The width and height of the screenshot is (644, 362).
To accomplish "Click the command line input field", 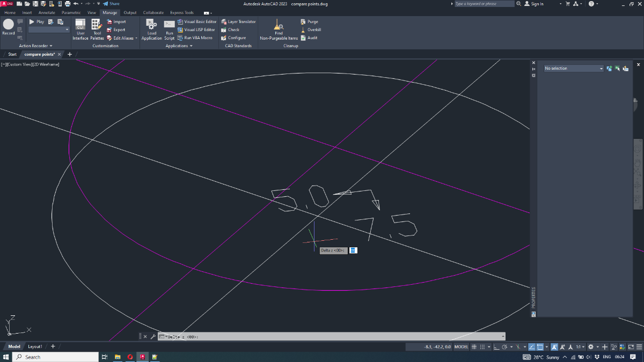I will click(x=333, y=337).
